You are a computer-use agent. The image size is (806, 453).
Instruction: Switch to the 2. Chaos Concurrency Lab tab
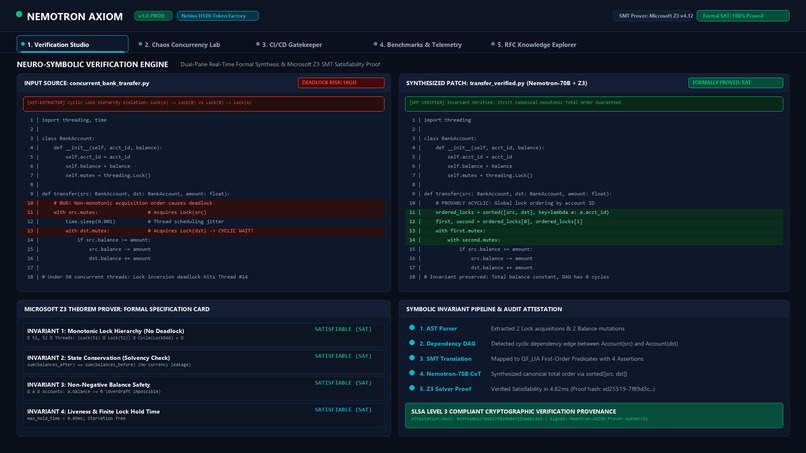pos(179,45)
